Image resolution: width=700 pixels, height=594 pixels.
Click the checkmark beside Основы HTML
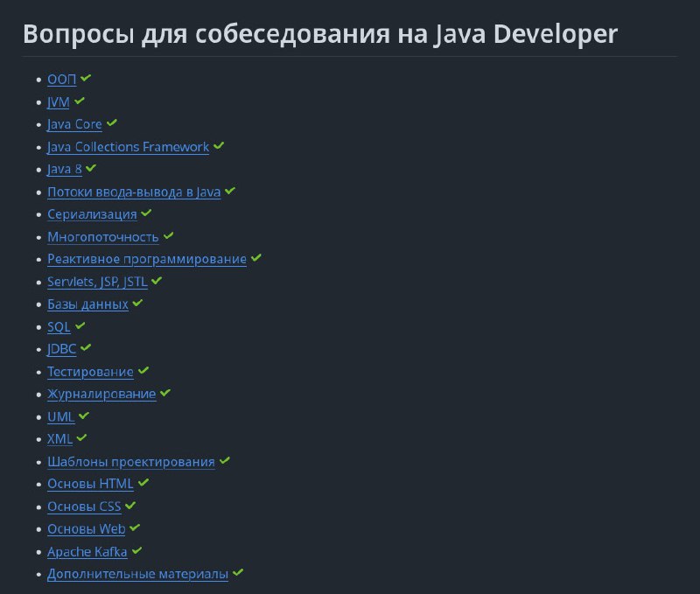coord(143,482)
